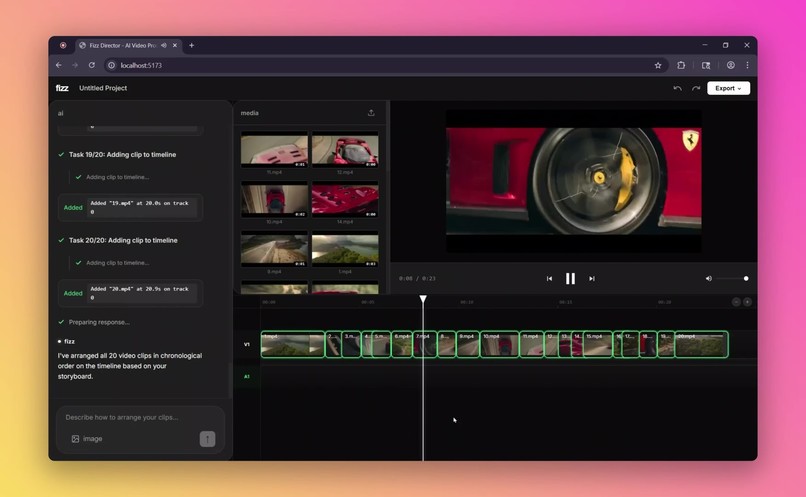Select the 1.mp4 clip on the timeline

292,344
